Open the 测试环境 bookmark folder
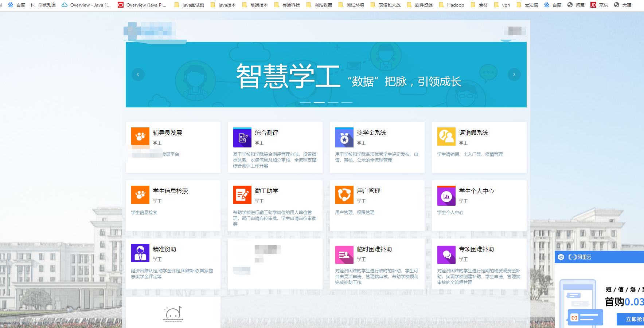The height and width of the screenshot is (328, 644). point(351,5)
